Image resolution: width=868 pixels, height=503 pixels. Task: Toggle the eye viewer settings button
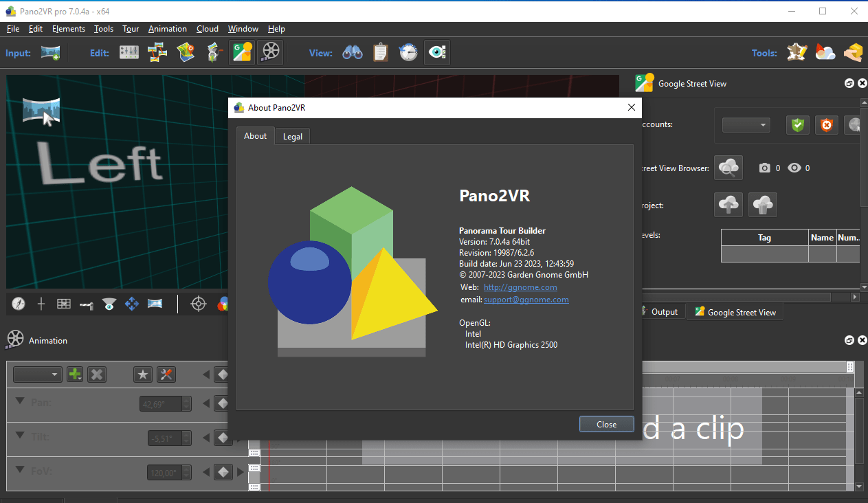pos(437,52)
